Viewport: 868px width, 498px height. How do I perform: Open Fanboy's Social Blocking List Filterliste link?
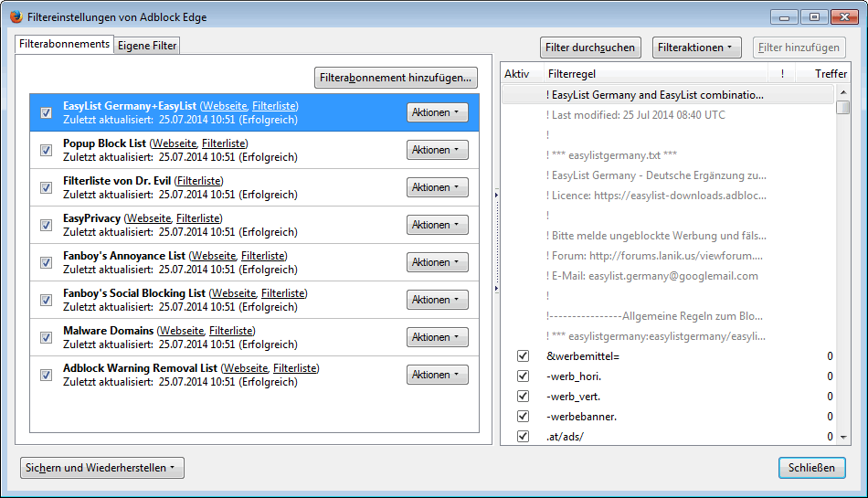tap(283, 293)
